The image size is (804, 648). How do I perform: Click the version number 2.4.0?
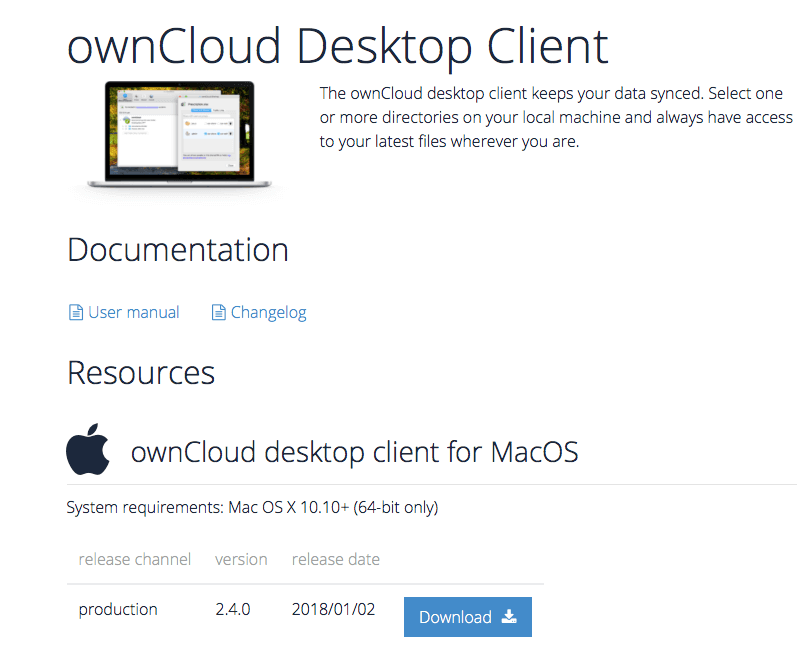(233, 609)
